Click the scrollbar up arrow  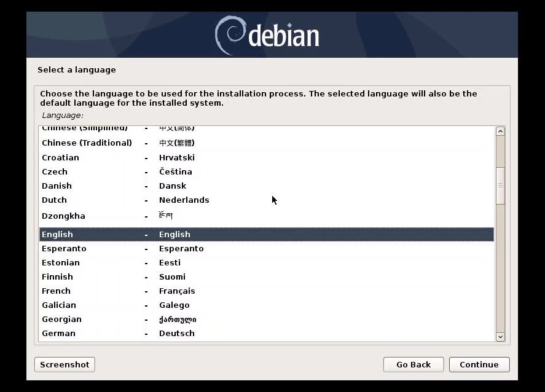[x=500, y=130]
